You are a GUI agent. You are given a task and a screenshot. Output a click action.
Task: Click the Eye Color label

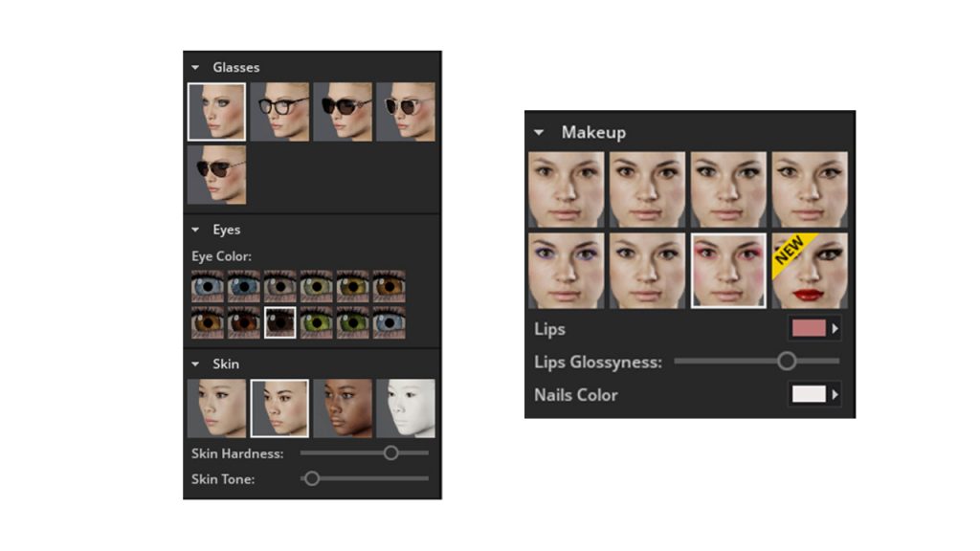coord(221,256)
